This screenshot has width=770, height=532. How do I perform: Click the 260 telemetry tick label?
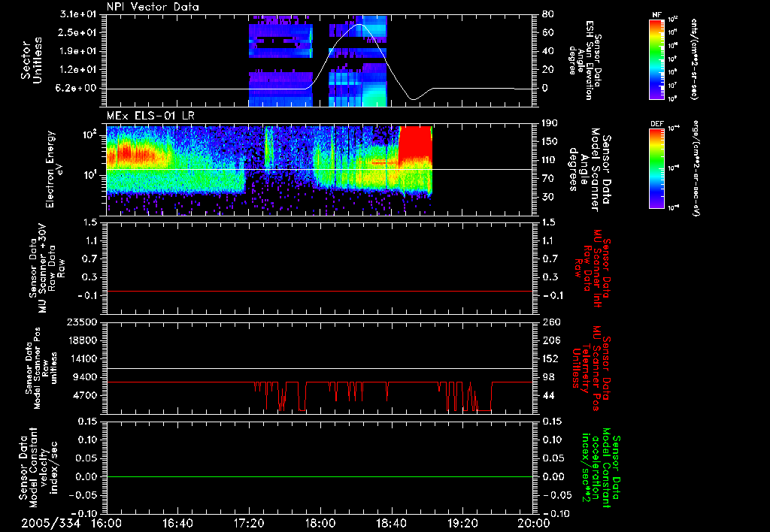pyautogui.click(x=551, y=322)
